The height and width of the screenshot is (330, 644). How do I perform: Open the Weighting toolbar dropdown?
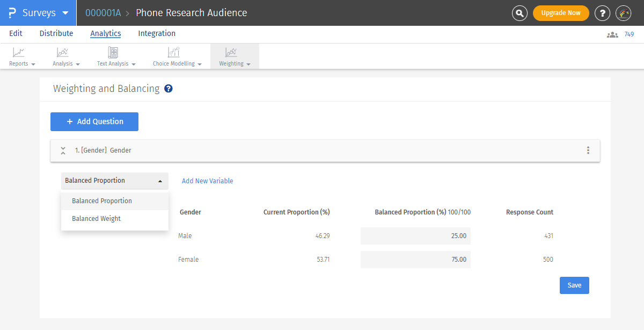(x=235, y=56)
